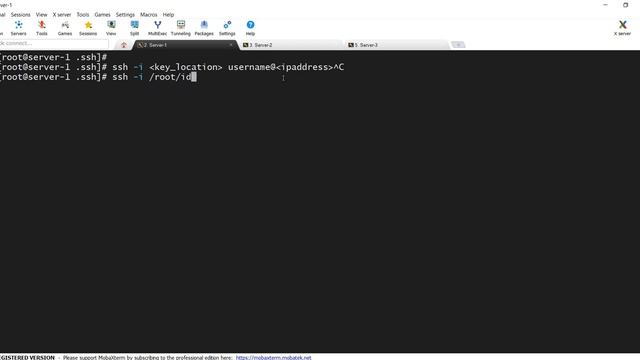
Task: Click the <key_location> placeholder text
Action: (x=186, y=67)
